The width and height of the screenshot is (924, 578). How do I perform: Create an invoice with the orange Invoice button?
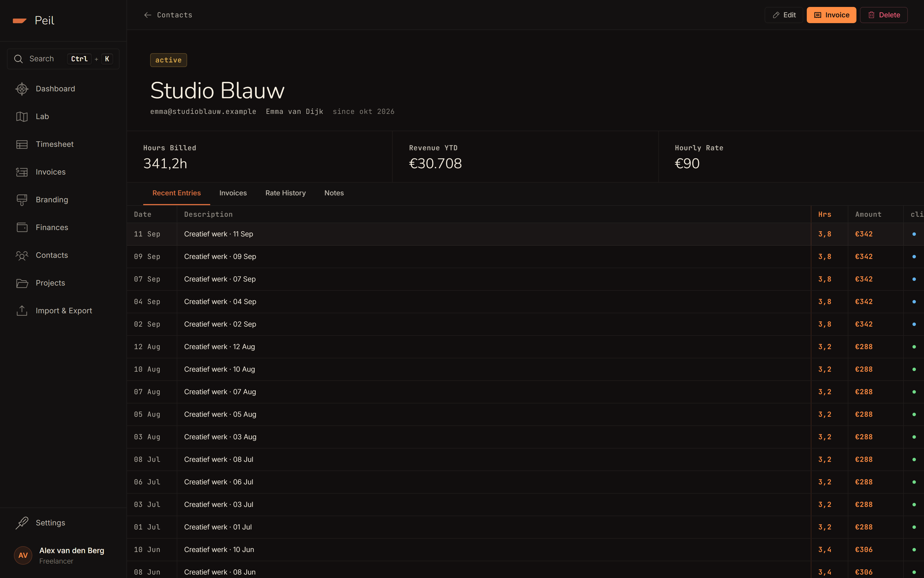coord(831,15)
